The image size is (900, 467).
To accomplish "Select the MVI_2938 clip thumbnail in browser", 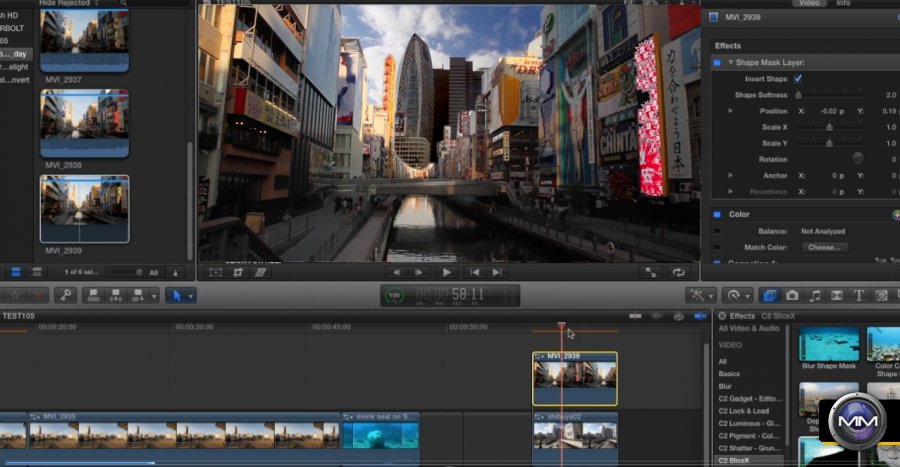I will [84, 124].
